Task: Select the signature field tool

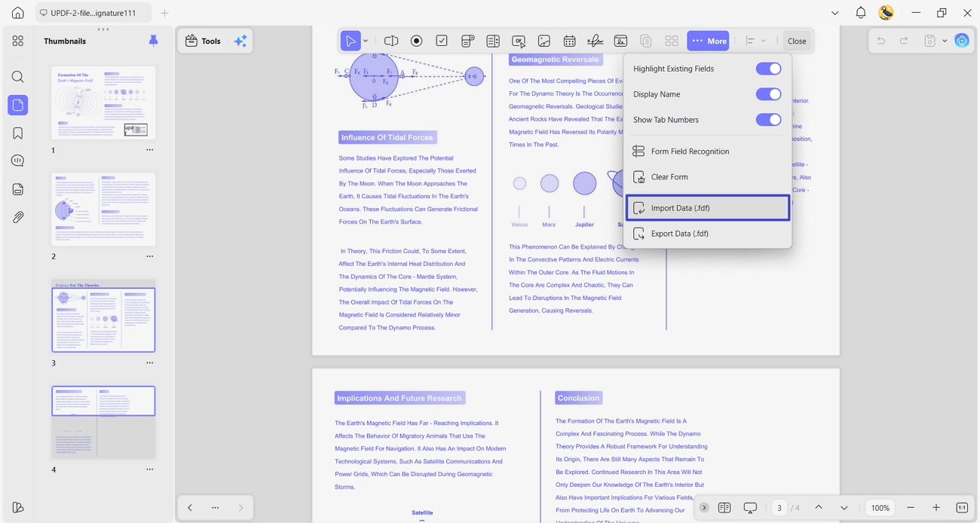Action: tap(595, 41)
